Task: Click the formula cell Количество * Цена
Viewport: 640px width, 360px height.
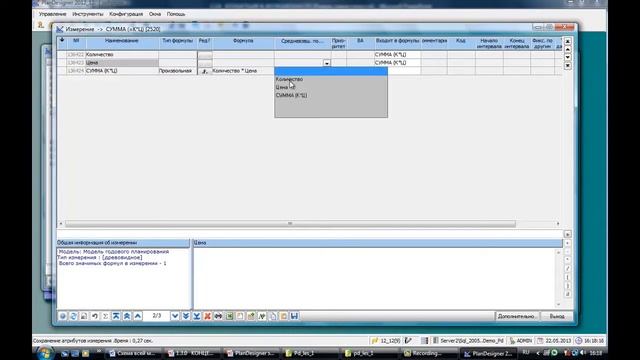Action: (x=243, y=71)
